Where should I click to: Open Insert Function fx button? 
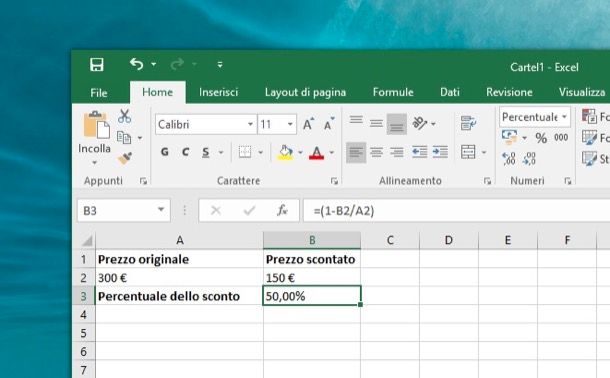pos(282,210)
